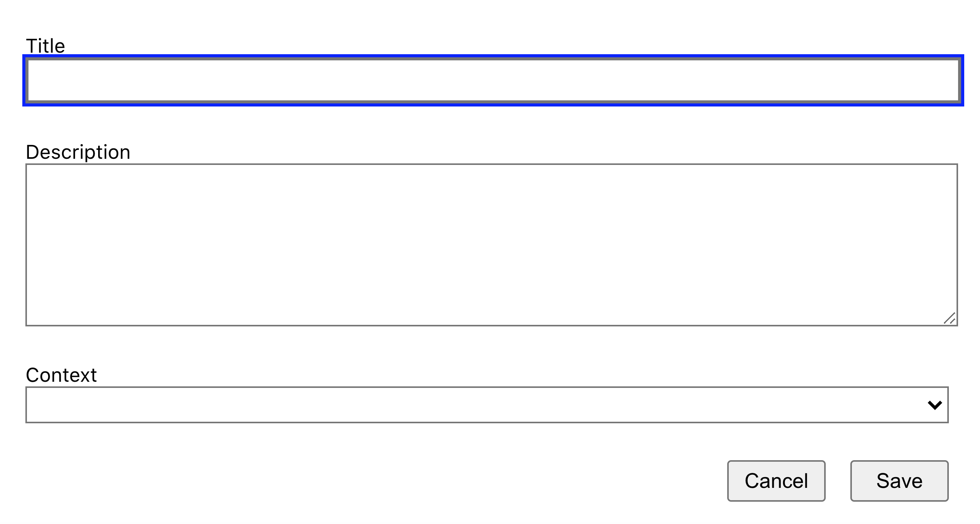Click the blue-outlined Title field
Image resolution: width=980 pixels, height=524 pixels.
point(493,80)
